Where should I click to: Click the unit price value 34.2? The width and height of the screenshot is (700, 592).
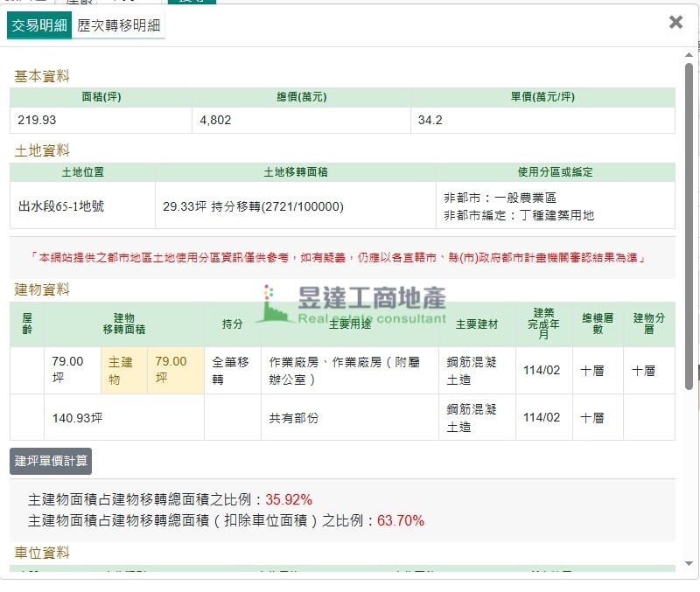[x=430, y=120]
